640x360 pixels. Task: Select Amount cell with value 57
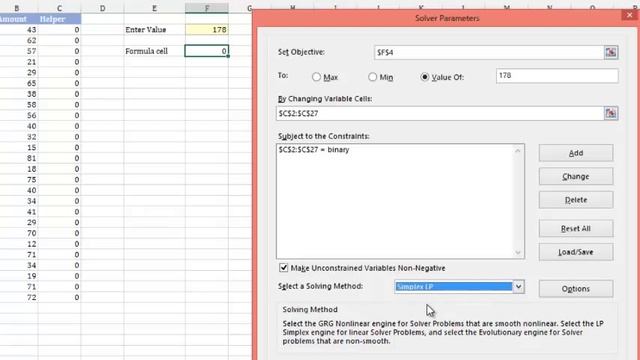[19, 51]
